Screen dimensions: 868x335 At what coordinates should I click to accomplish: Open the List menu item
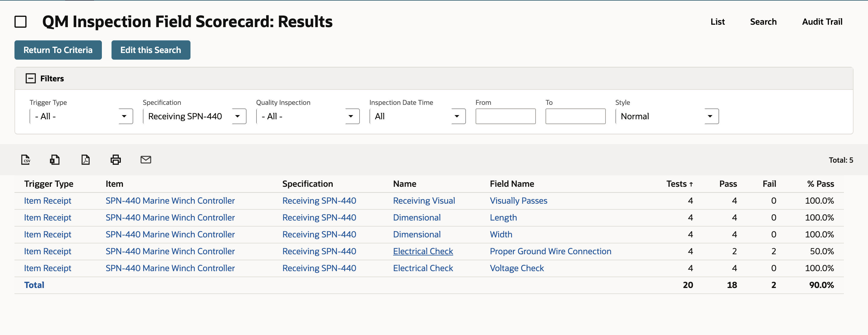[717, 22]
